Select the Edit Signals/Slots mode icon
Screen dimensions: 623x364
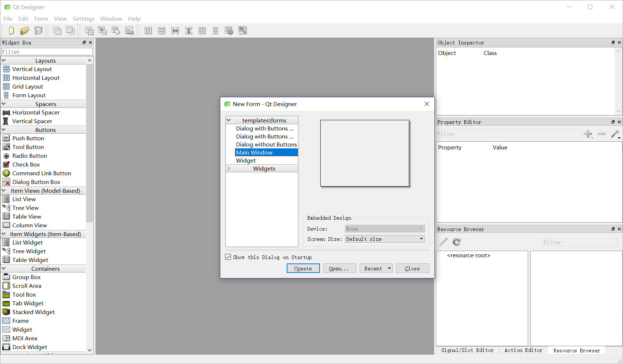point(102,31)
